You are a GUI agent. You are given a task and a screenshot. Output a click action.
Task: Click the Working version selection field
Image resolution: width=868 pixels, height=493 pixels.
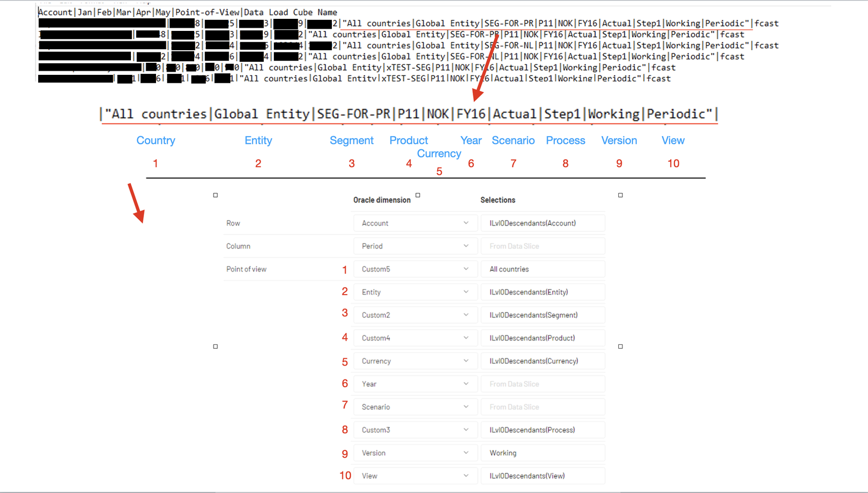tap(543, 453)
